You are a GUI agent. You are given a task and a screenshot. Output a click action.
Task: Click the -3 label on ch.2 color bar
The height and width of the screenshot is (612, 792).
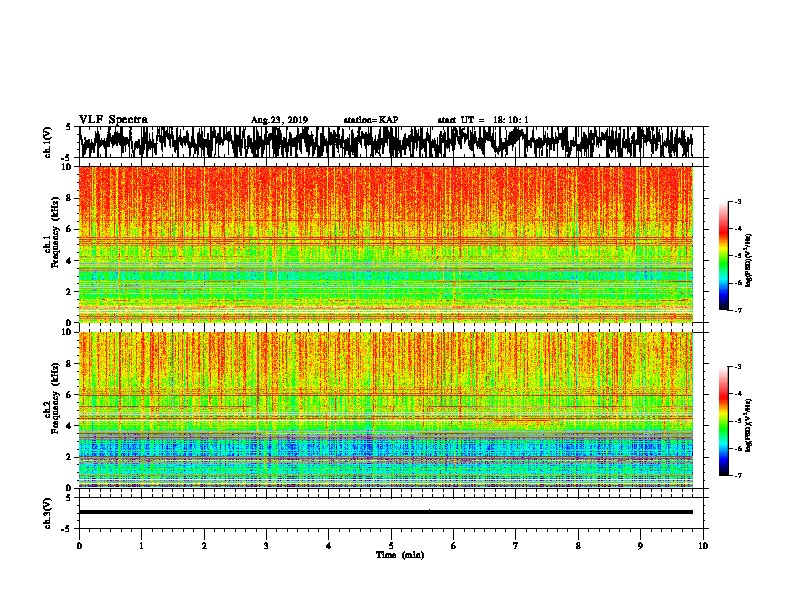coord(738,367)
